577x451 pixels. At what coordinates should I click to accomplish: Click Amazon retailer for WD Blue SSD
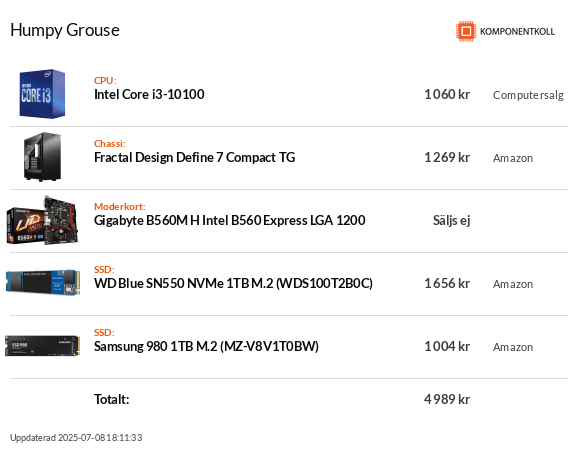513,284
